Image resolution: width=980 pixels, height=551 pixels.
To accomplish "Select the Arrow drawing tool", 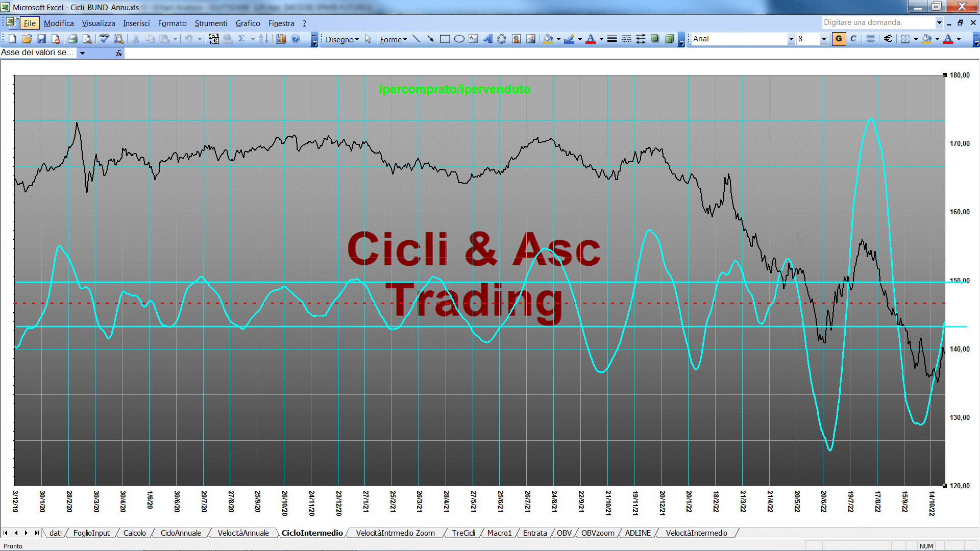I will tap(430, 39).
